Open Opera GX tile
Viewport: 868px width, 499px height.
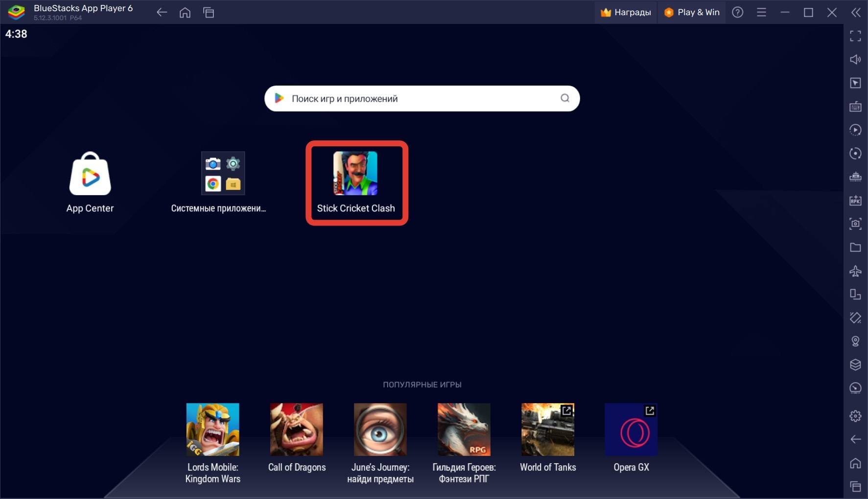632,430
